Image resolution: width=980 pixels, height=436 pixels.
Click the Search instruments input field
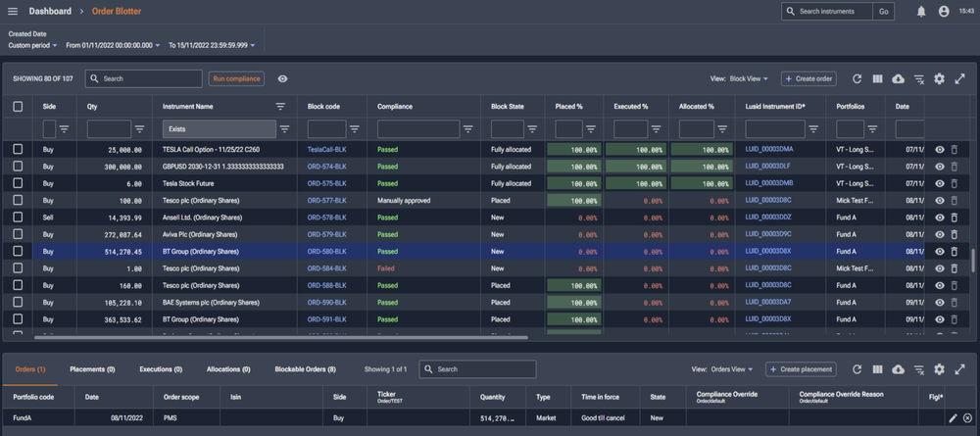click(x=833, y=12)
